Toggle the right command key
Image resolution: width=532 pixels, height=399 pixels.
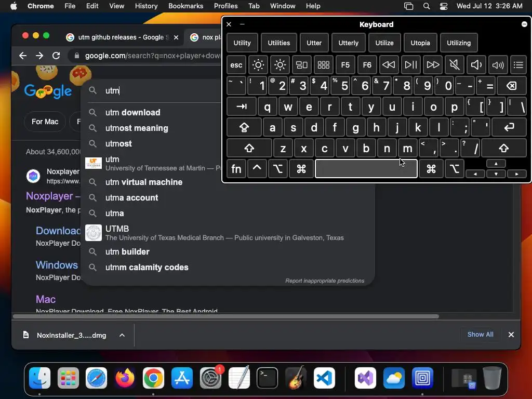click(431, 169)
